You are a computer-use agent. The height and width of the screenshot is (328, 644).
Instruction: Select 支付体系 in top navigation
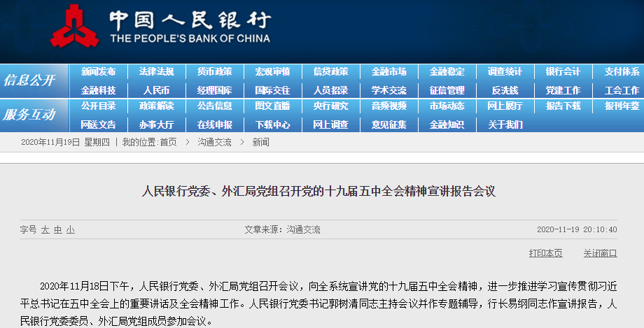point(622,71)
